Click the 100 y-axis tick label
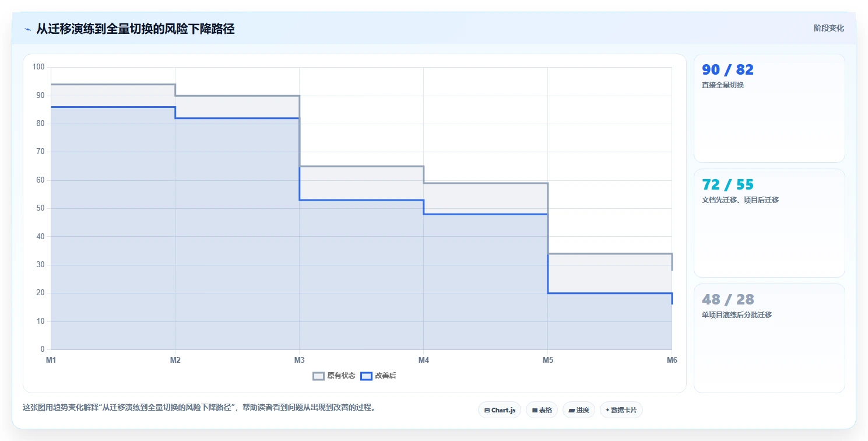 (x=38, y=67)
